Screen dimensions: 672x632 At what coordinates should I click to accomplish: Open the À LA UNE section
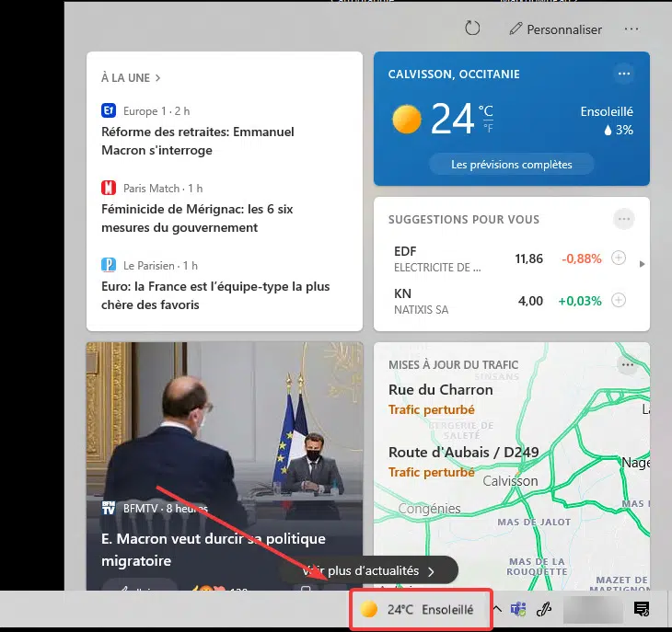(131, 78)
